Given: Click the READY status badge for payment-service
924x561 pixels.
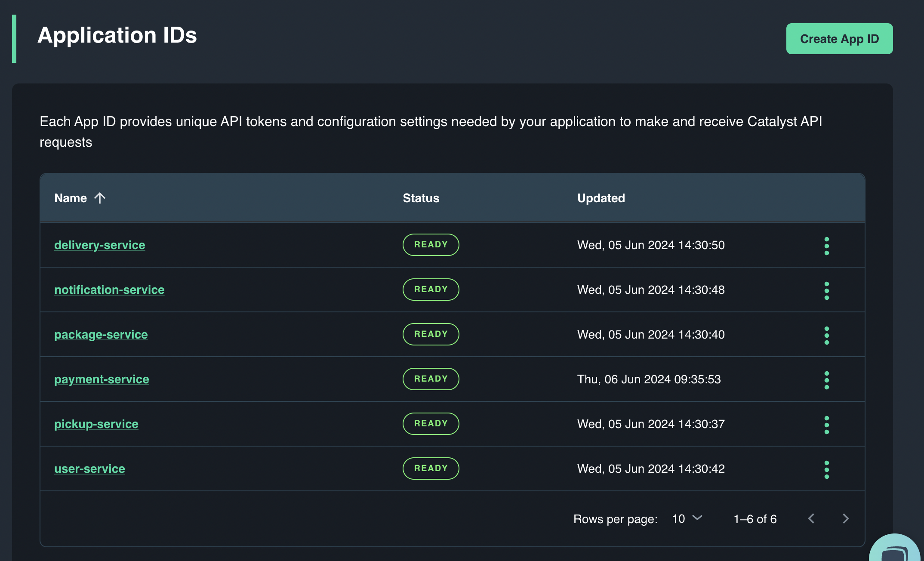Looking at the screenshot, I should coord(430,379).
